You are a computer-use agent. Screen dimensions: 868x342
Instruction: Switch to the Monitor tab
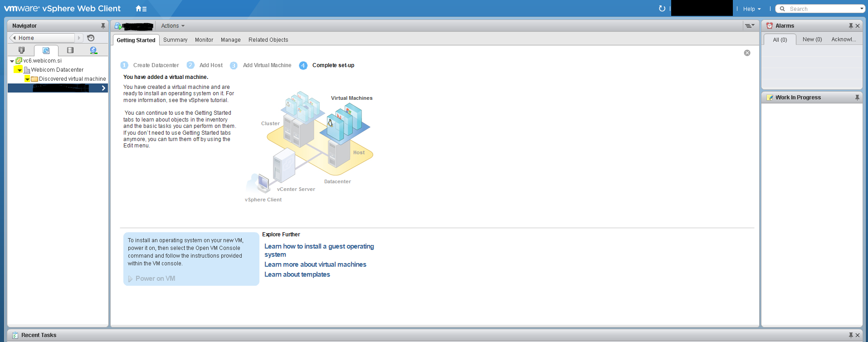point(204,40)
